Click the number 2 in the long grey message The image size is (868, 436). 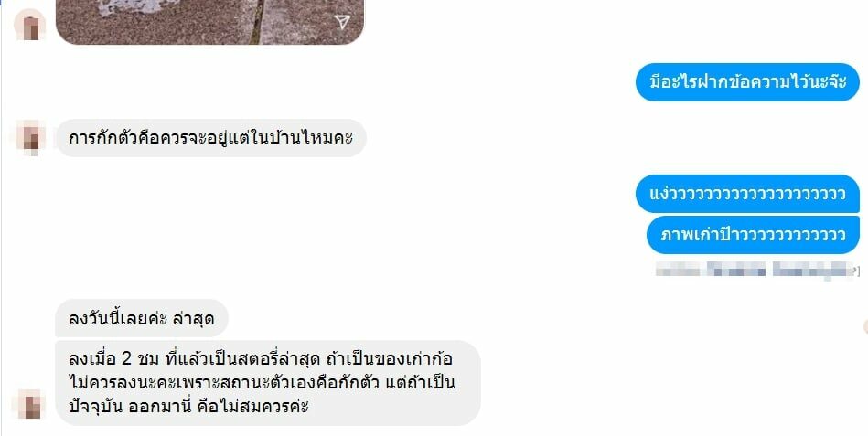pos(126,358)
